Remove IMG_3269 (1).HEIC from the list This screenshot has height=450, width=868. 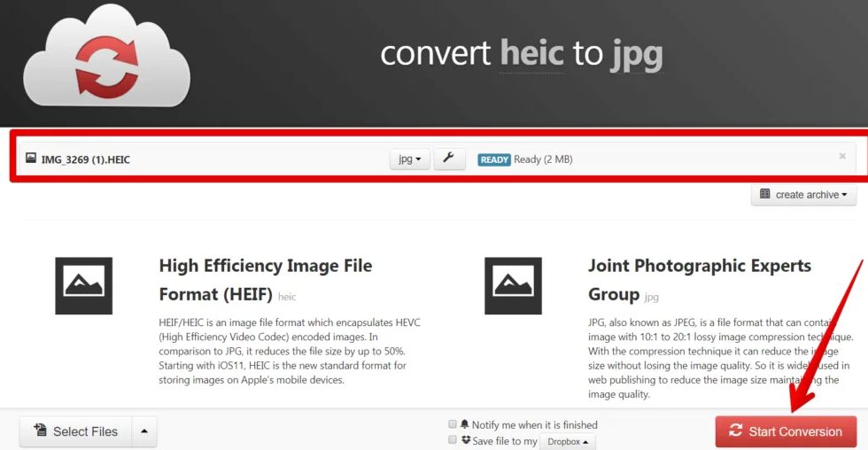coord(842,157)
